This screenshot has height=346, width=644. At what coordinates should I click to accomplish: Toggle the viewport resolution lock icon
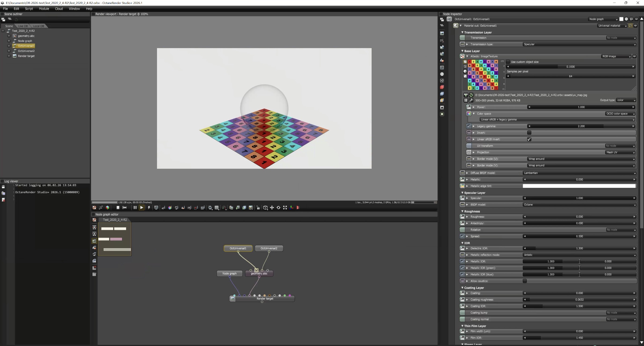coord(258,208)
